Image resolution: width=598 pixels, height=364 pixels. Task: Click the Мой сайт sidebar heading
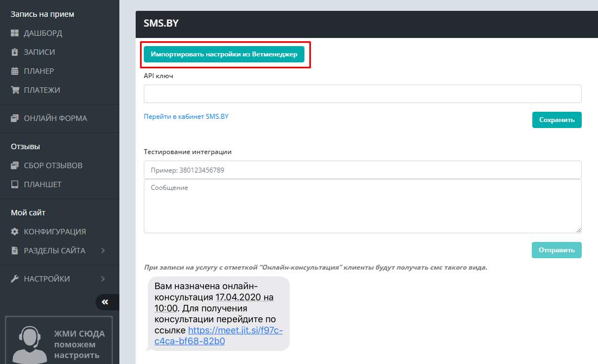point(28,213)
